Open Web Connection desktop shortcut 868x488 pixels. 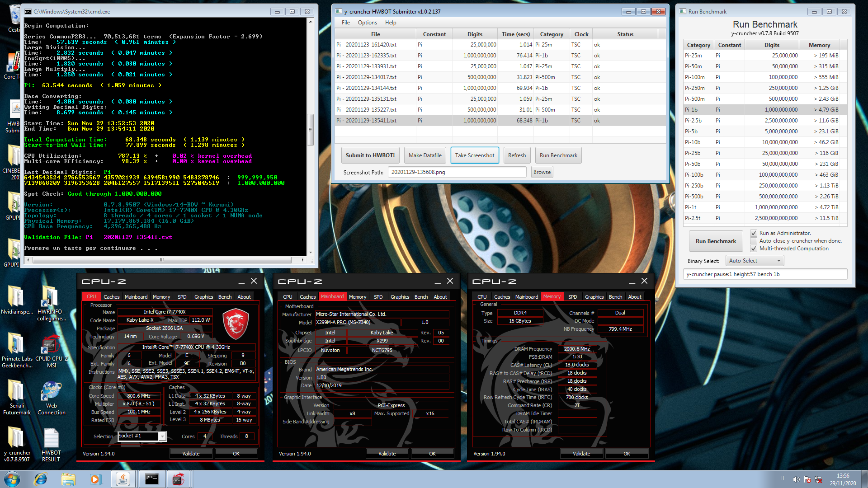point(51,397)
